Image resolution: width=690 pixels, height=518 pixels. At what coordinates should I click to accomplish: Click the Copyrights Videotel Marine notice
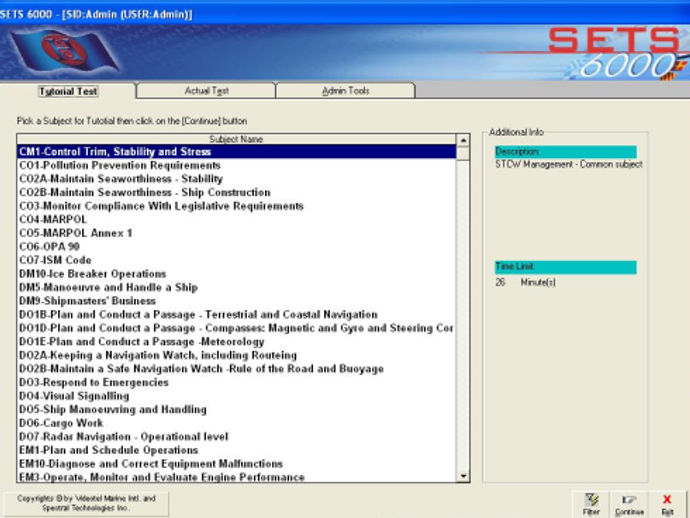coord(86,503)
